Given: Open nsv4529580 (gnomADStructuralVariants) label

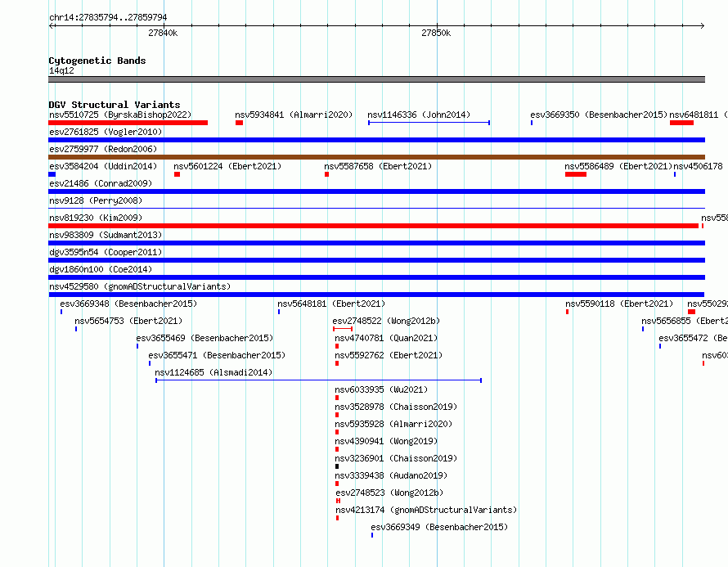Looking at the screenshot, I should [140, 286].
